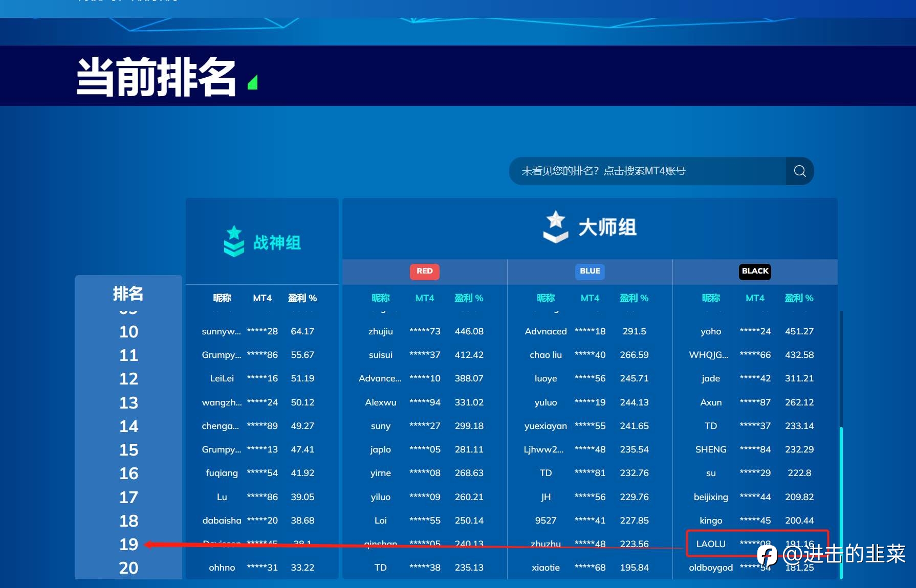Click Axun in the BLACK column
Viewport: 916px width, 588px height.
coord(711,402)
